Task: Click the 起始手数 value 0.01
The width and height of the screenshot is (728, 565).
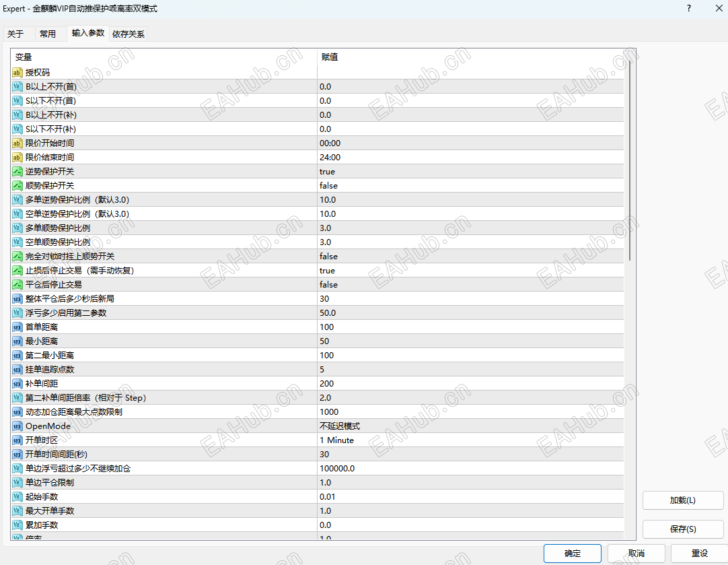Action: (x=327, y=497)
